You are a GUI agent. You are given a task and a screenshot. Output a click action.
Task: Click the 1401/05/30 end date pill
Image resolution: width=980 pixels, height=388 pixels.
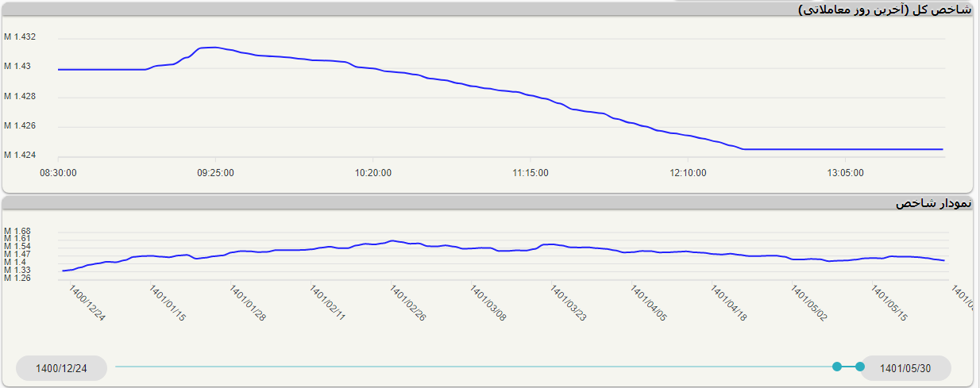click(905, 368)
